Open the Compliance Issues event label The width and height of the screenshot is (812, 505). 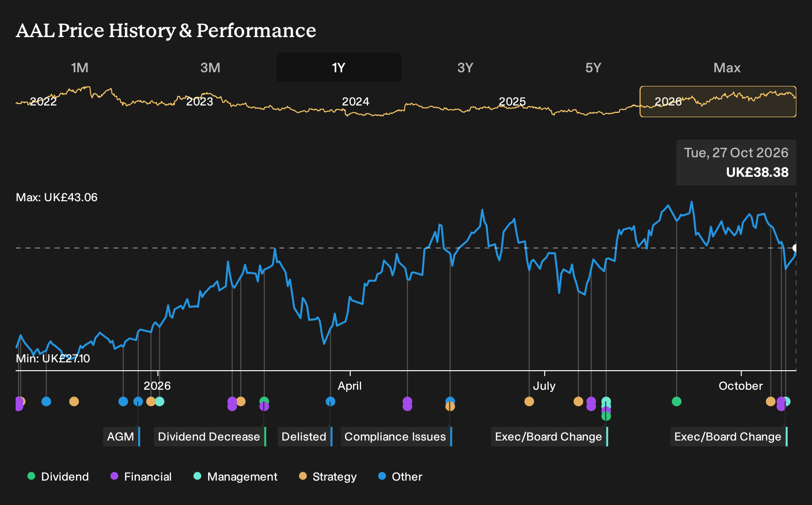point(396,437)
